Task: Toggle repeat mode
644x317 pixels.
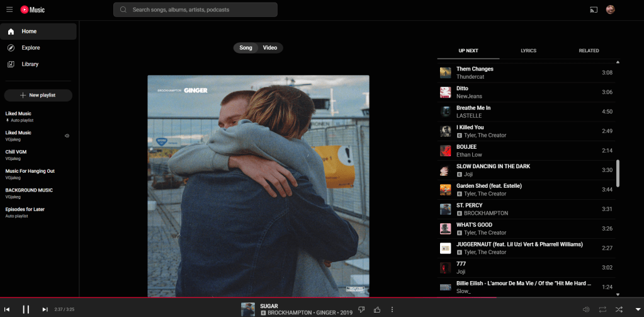Action: 602,309
